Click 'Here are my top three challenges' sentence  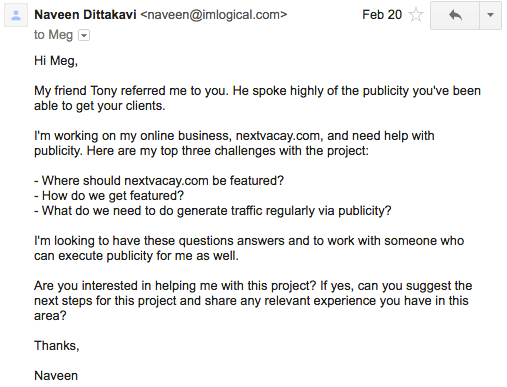tap(228, 151)
